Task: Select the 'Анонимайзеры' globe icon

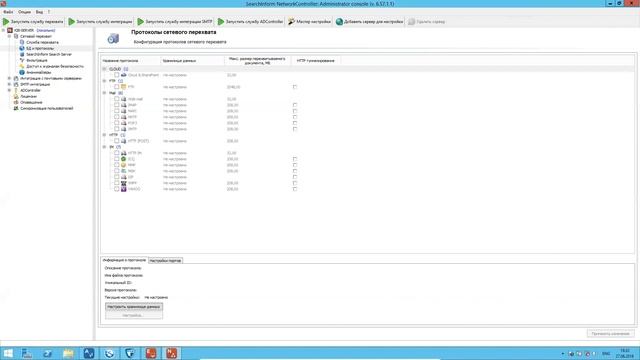Action: (22, 72)
